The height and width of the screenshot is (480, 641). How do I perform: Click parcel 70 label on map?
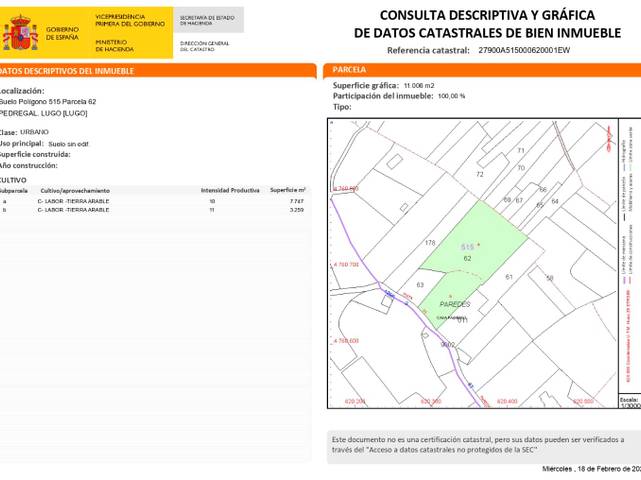(521, 168)
